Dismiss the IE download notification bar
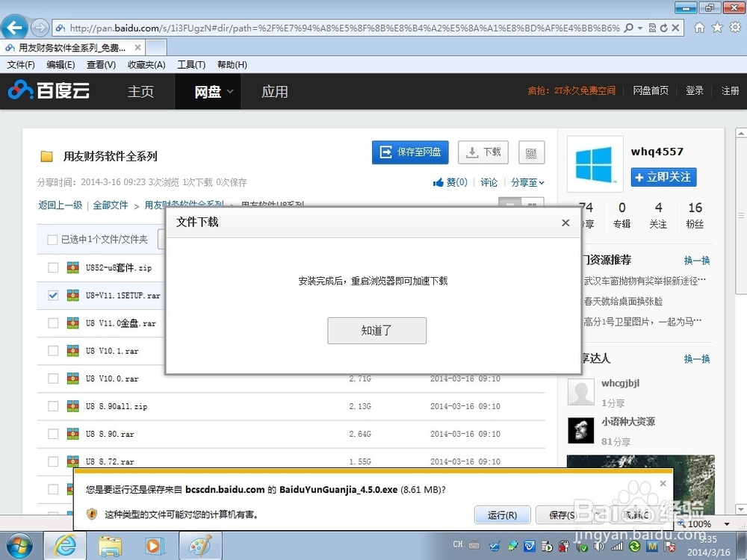This screenshot has height=560, width=747. [x=663, y=483]
